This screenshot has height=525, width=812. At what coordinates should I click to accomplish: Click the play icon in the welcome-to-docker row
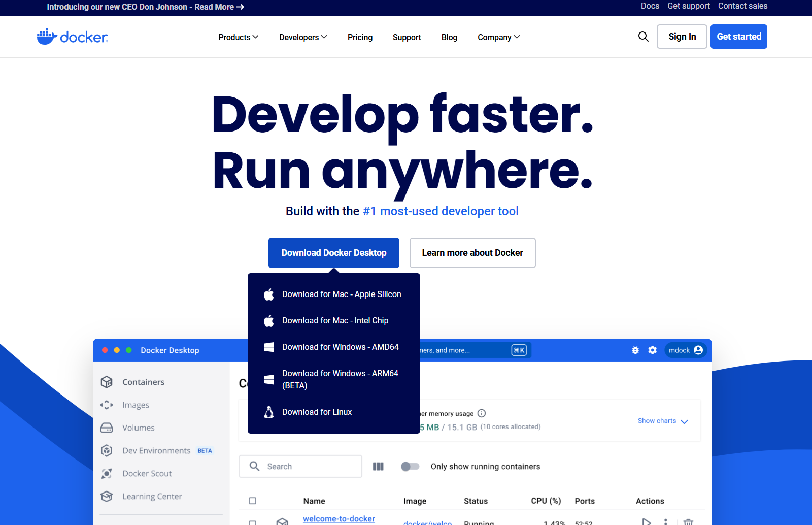646,521
